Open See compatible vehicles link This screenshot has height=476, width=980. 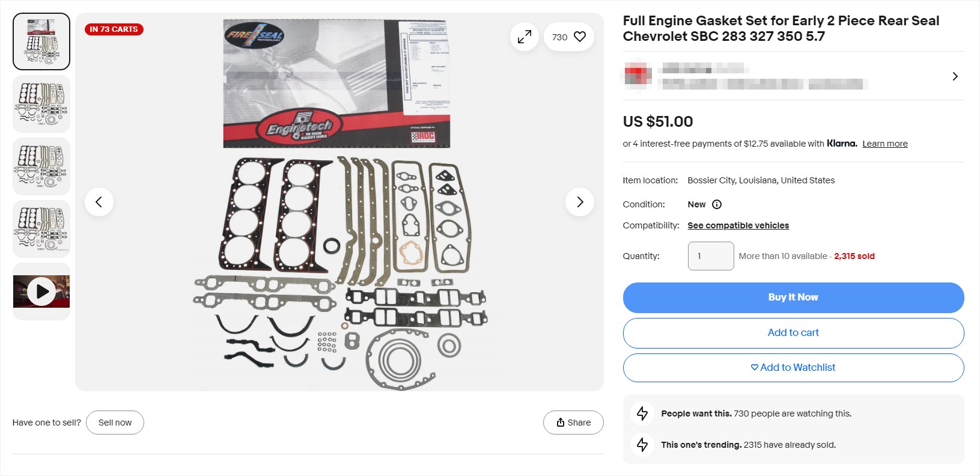pos(738,225)
